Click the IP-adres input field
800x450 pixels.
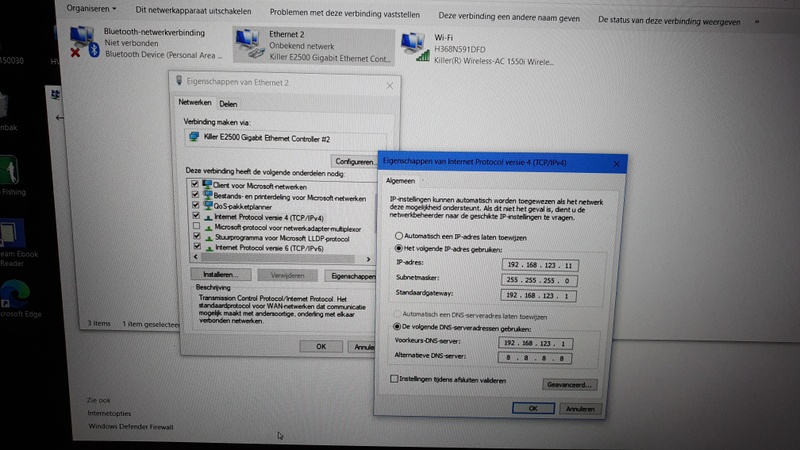click(540, 265)
